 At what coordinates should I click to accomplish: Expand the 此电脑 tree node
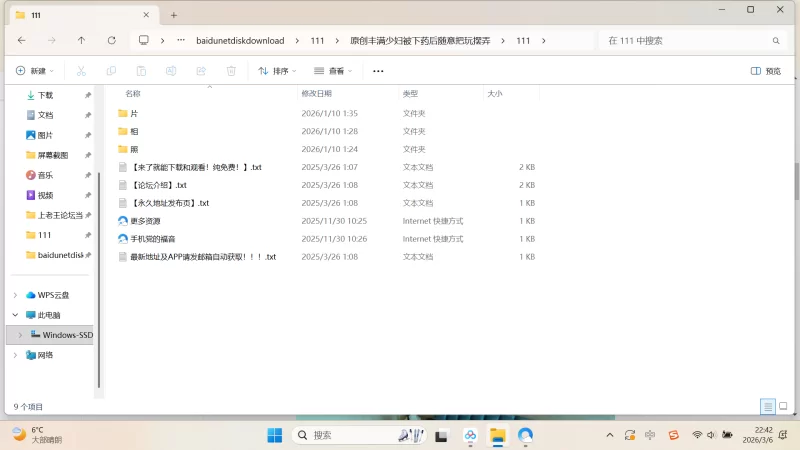(15, 315)
